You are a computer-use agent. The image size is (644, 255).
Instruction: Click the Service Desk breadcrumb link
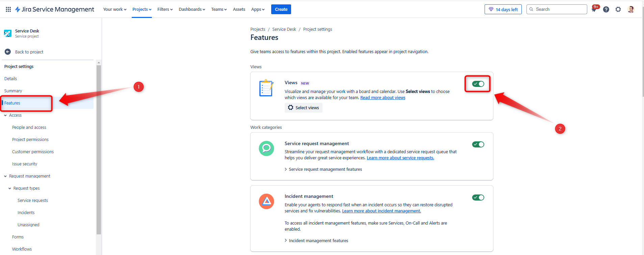[x=284, y=29]
